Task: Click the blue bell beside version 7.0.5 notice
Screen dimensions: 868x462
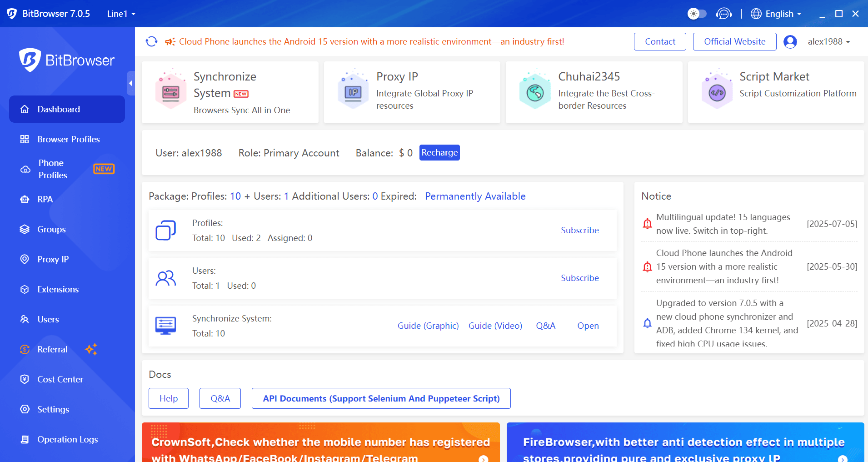Action: pyautogui.click(x=648, y=323)
